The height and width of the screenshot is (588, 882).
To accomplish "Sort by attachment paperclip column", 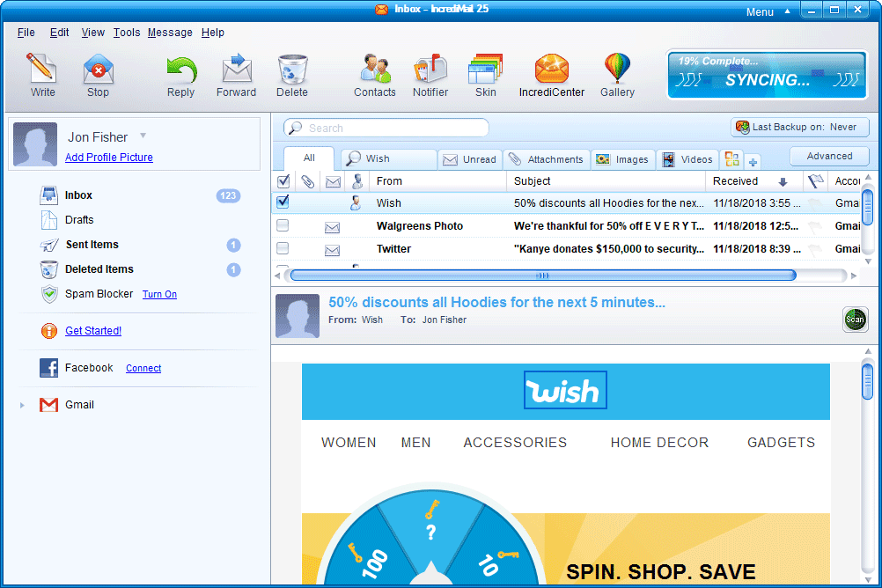I will coord(307,181).
